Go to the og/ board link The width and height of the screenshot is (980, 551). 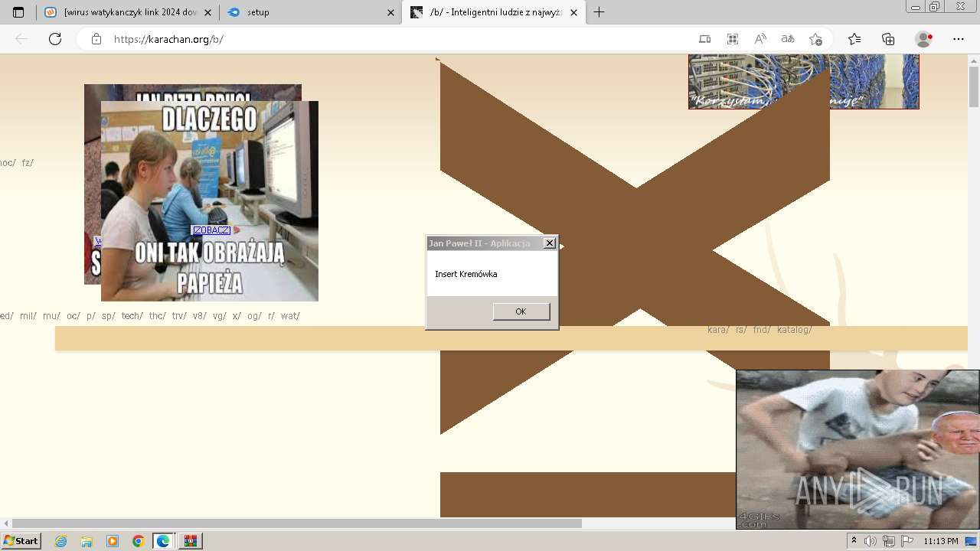click(255, 316)
